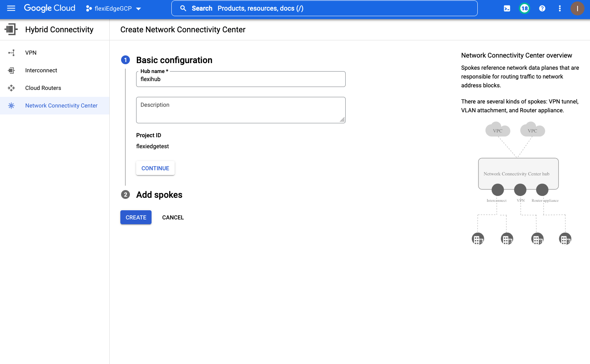Open the main navigation hamburger menu
Image resolution: width=590 pixels, height=364 pixels.
(x=11, y=8)
